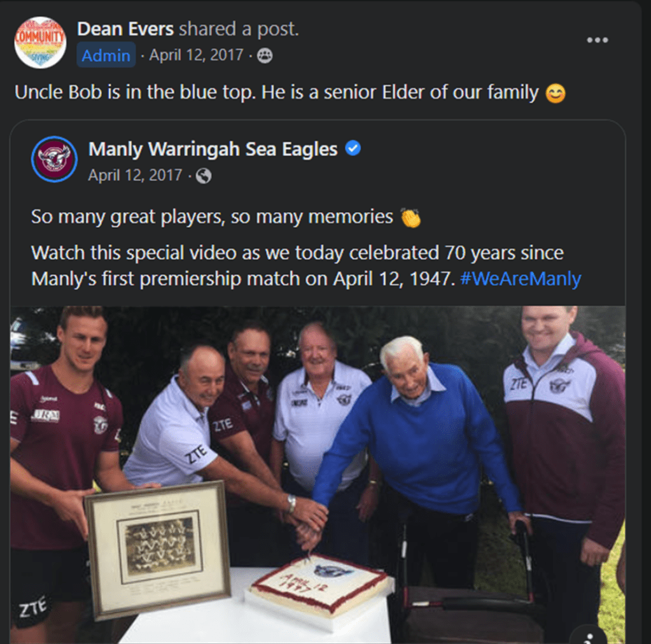651x644 pixels.
Task: Click the Manly Sea Eagles page logo
Action: (x=54, y=159)
